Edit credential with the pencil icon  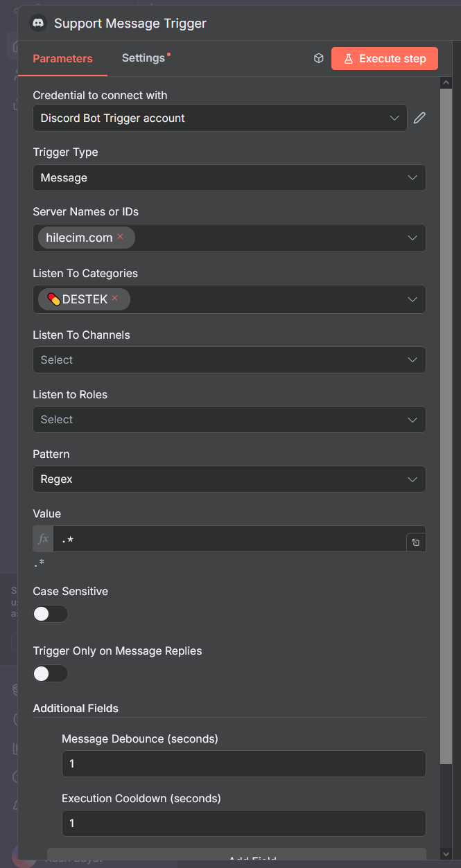(x=419, y=118)
